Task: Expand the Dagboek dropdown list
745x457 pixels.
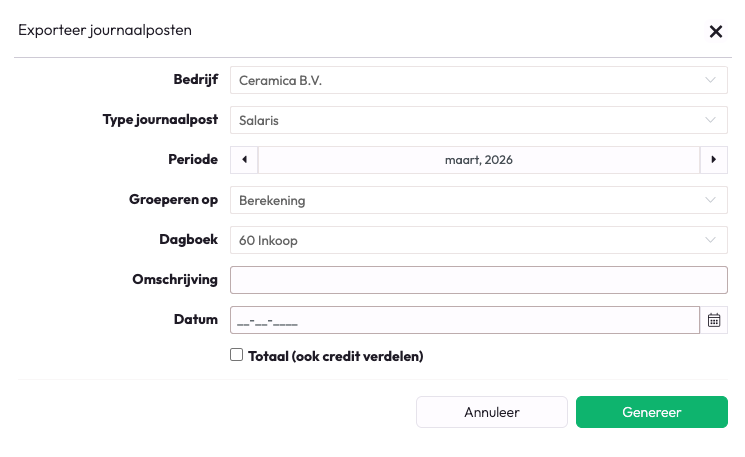Action: 478,240
